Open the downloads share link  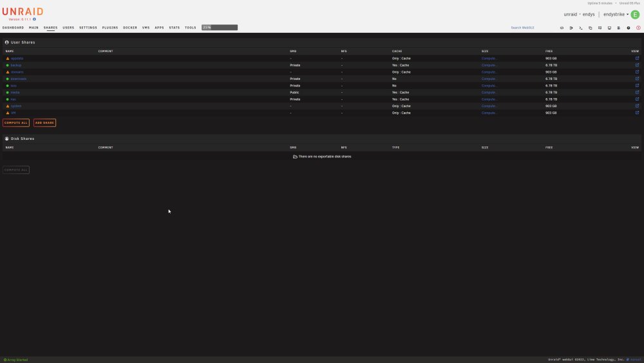19,79
